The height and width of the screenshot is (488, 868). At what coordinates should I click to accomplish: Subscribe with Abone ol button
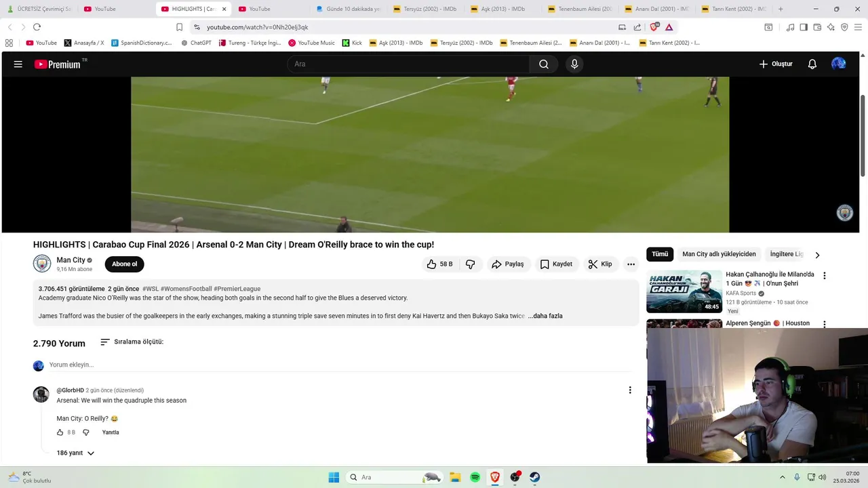click(124, 264)
